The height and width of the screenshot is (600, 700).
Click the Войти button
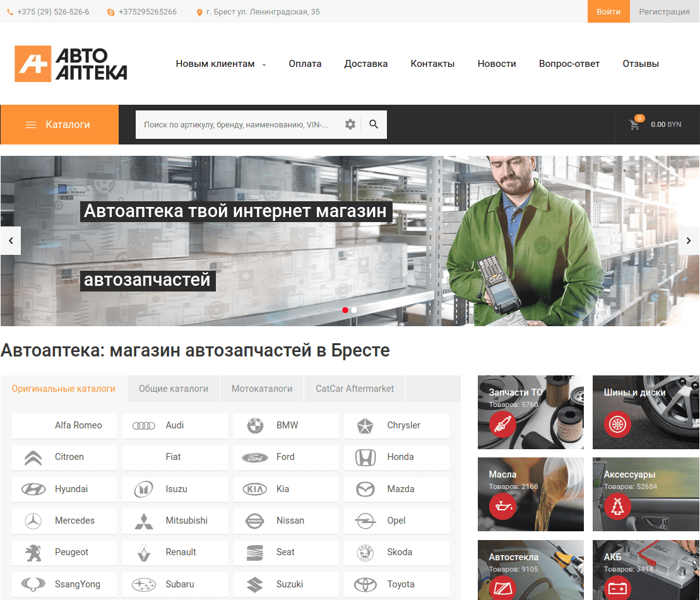(x=608, y=11)
